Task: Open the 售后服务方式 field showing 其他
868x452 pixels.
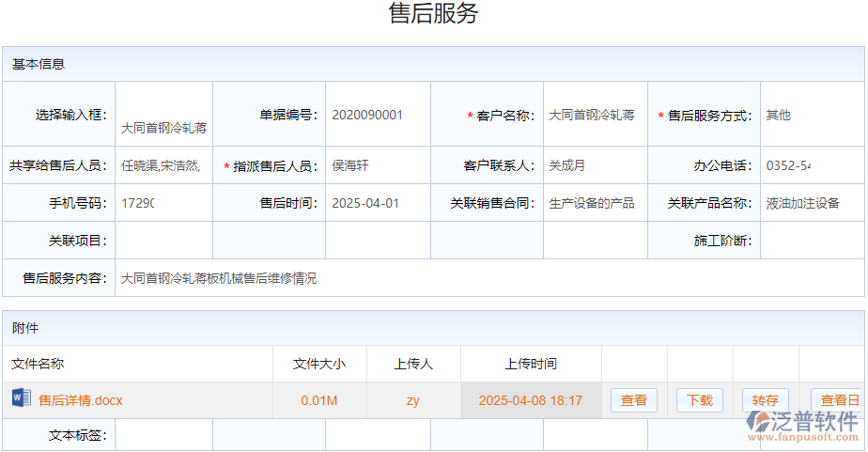Action: click(811, 116)
